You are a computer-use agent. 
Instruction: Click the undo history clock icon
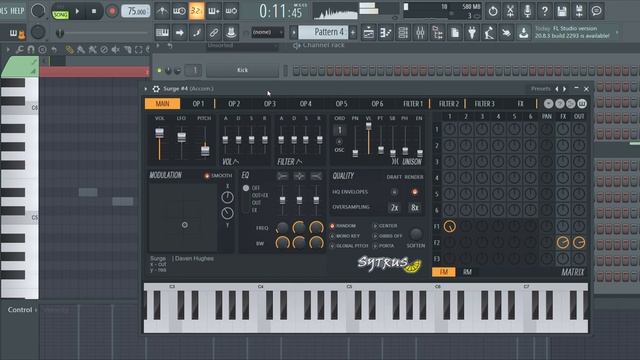click(493, 11)
